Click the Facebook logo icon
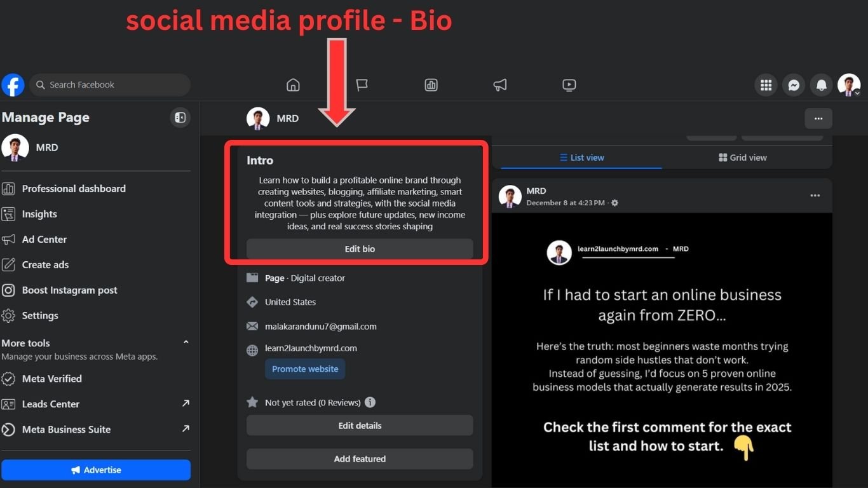 [x=13, y=85]
